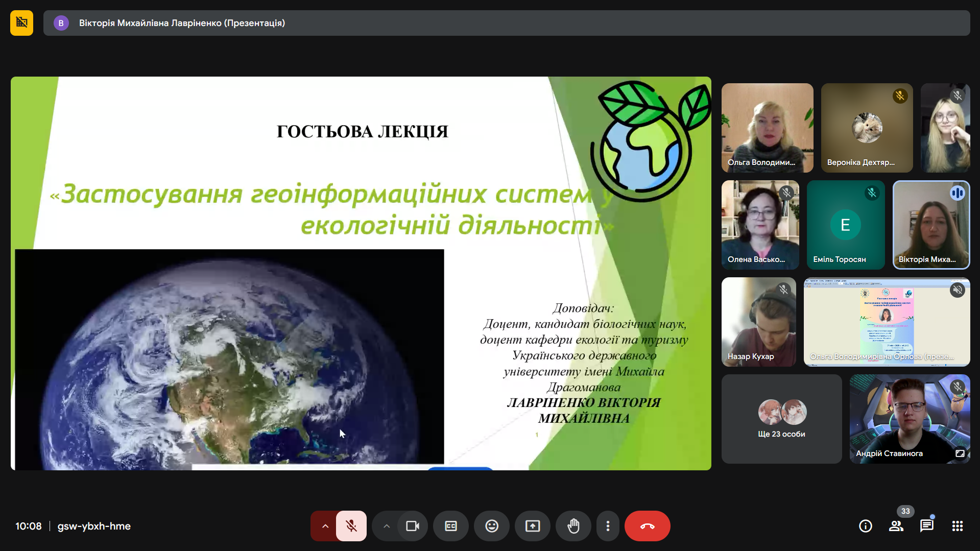Turn on the camera
The height and width of the screenshot is (551, 980).
point(413,526)
